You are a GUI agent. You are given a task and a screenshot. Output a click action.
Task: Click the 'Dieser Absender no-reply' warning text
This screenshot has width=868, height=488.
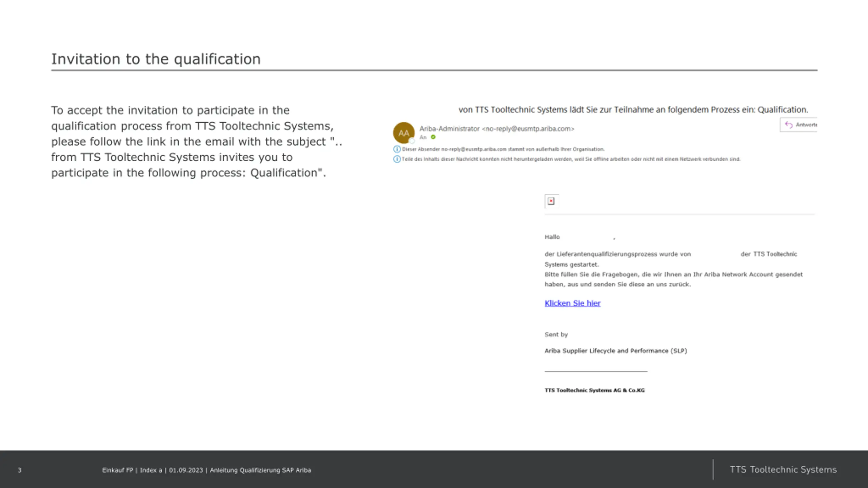503,149
